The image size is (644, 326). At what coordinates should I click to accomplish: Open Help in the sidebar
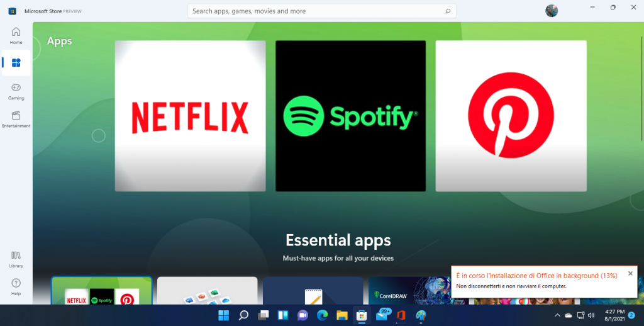coord(16,287)
